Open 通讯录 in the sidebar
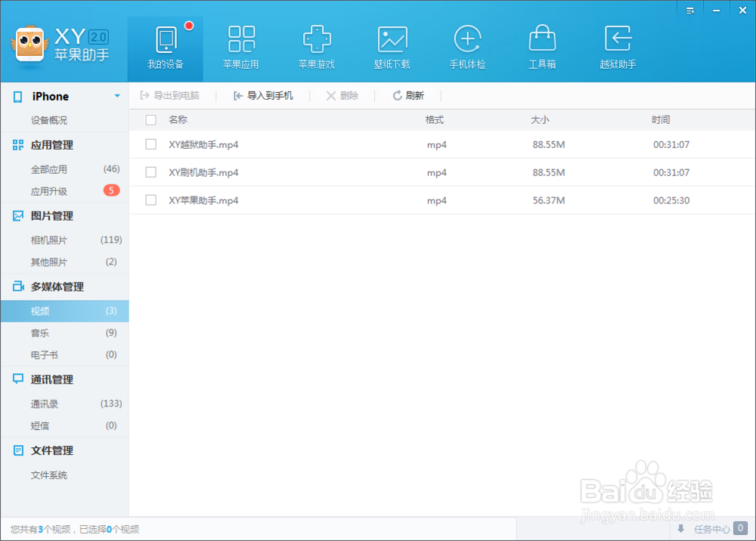Image resolution: width=756 pixels, height=541 pixels. pos(45,403)
